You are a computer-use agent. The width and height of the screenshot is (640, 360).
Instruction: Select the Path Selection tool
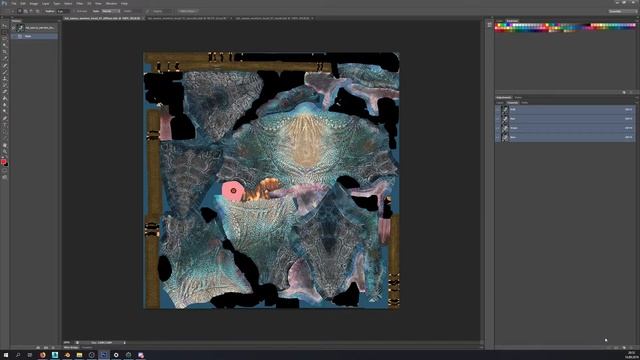5,131
